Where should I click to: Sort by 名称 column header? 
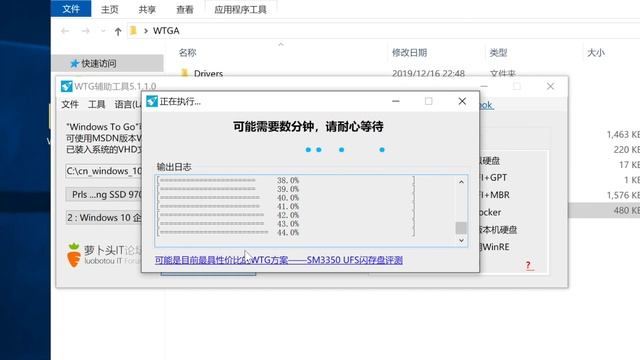pyautogui.click(x=187, y=53)
